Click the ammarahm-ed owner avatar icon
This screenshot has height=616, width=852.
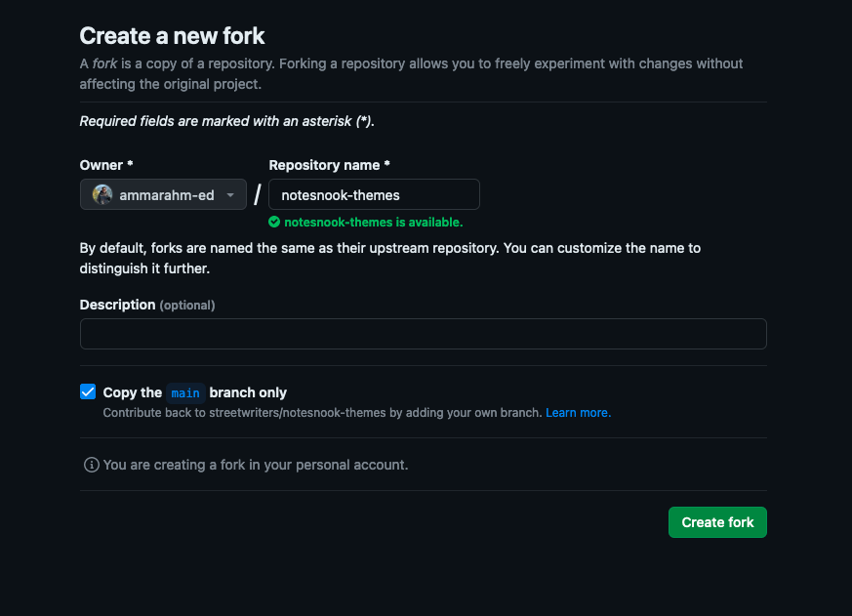click(102, 194)
